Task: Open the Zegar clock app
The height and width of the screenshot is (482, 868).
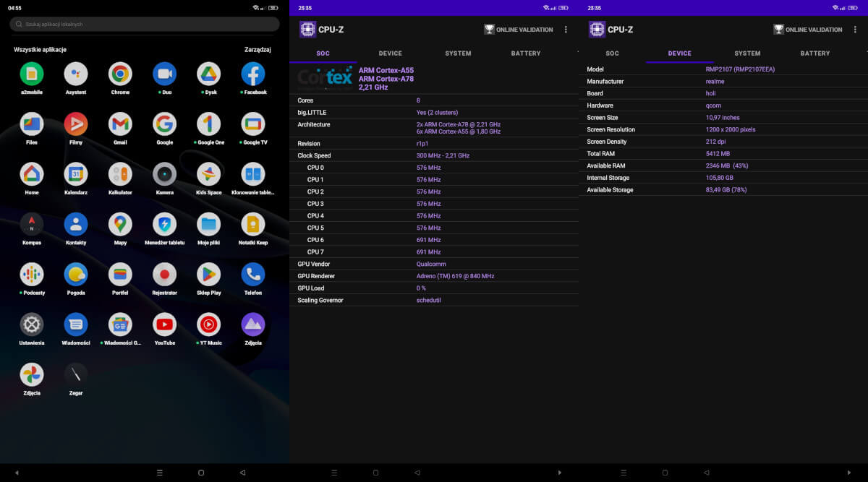Action: [75, 374]
